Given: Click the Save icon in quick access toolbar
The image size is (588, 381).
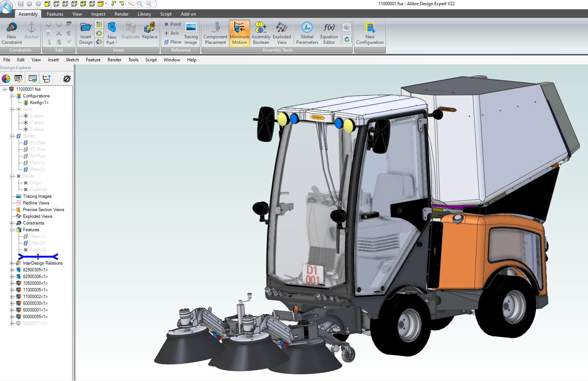Looking at the screenshot, I should click(x=21, y=4).
